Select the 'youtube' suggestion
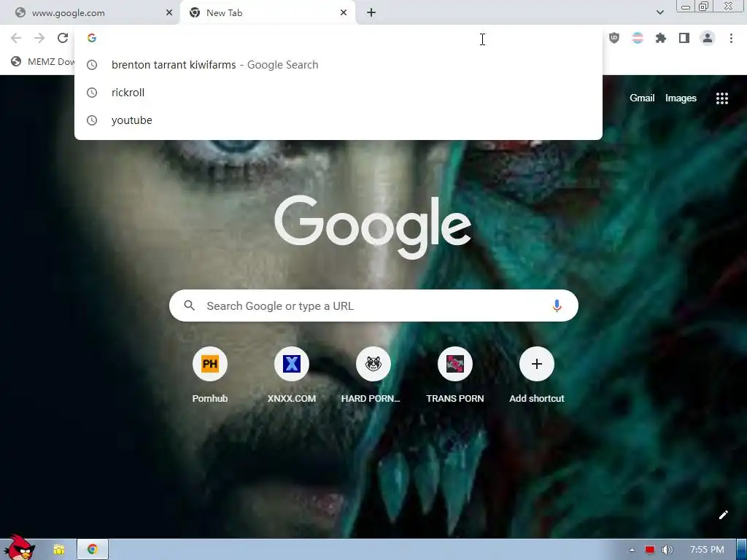The width and height of the screenshot is (747, 560). [338, 120]
